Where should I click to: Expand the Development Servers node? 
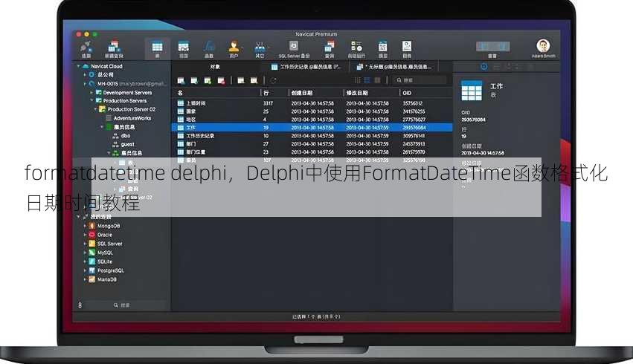click(x=91, y=93)
